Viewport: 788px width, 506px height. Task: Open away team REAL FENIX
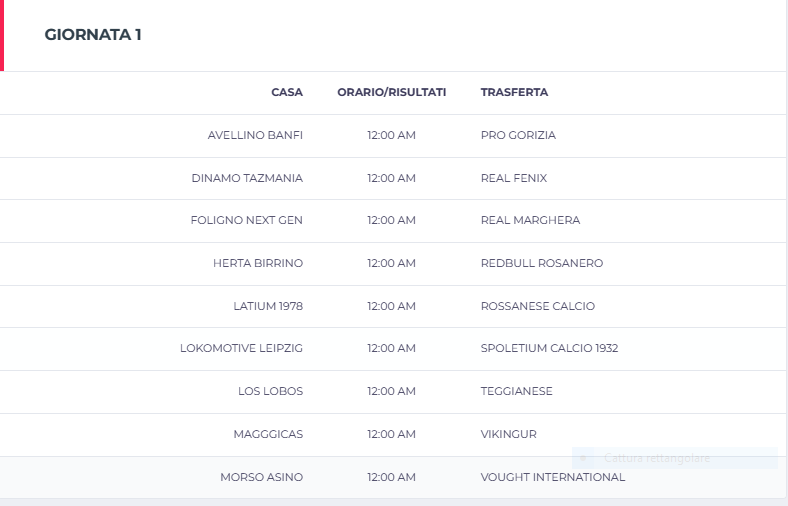(514, 178)
